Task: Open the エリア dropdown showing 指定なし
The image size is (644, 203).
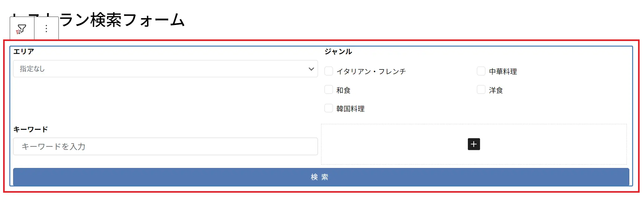Action: (x=166, y=69)
